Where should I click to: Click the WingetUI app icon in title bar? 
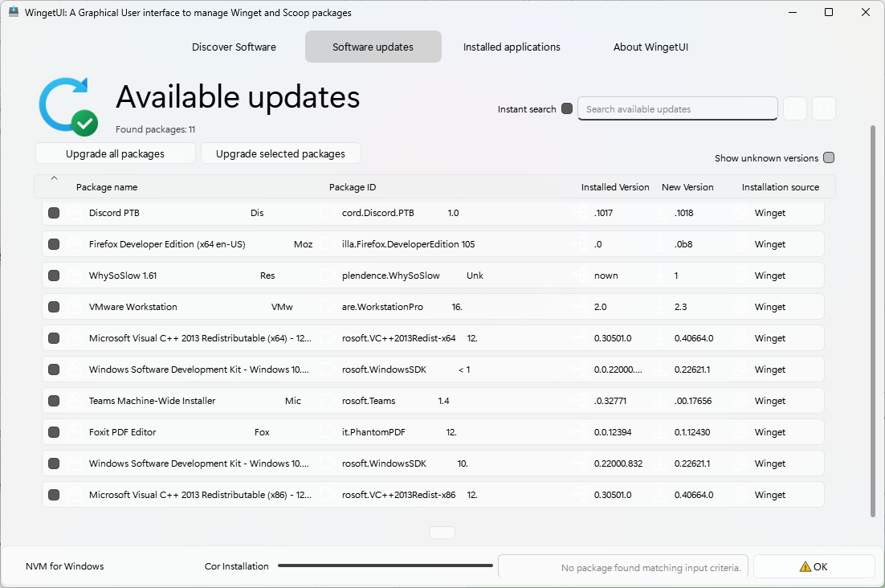[x=14, y=12]
